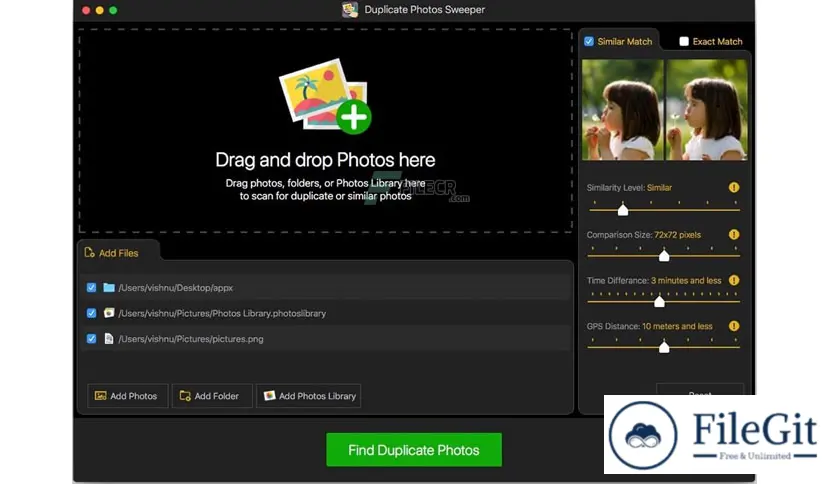This screenshot has height=484, width=836.
Task: Click the Duplicate Photos Sweeper title icon
Action: point(350,10)
